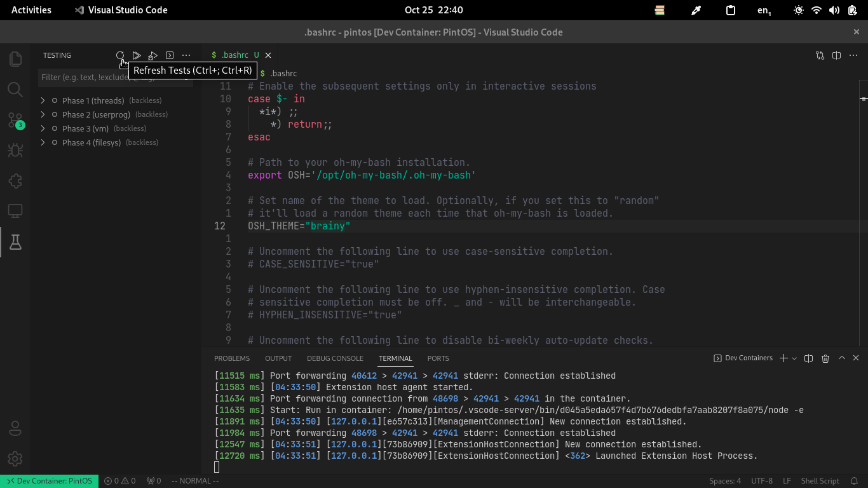Click the new terminal plus icon
The image size is (868, 488).
point(783,358)
